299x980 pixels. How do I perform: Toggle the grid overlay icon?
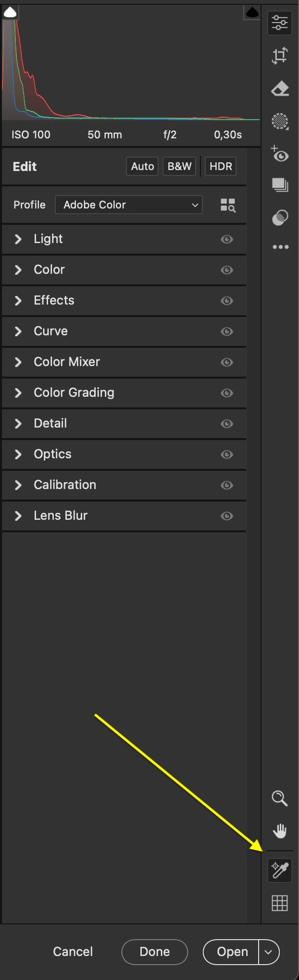click(280, 903)
